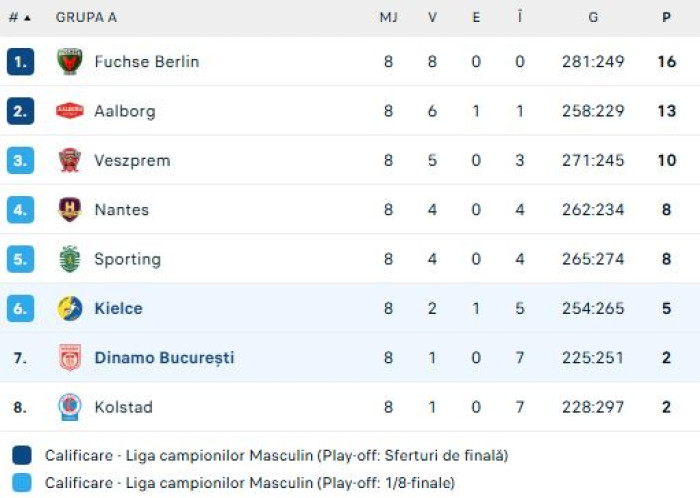Screen dimensions: 700x498
Task: Open the Fuchse Berlin team name
Action: click(146, 62)
